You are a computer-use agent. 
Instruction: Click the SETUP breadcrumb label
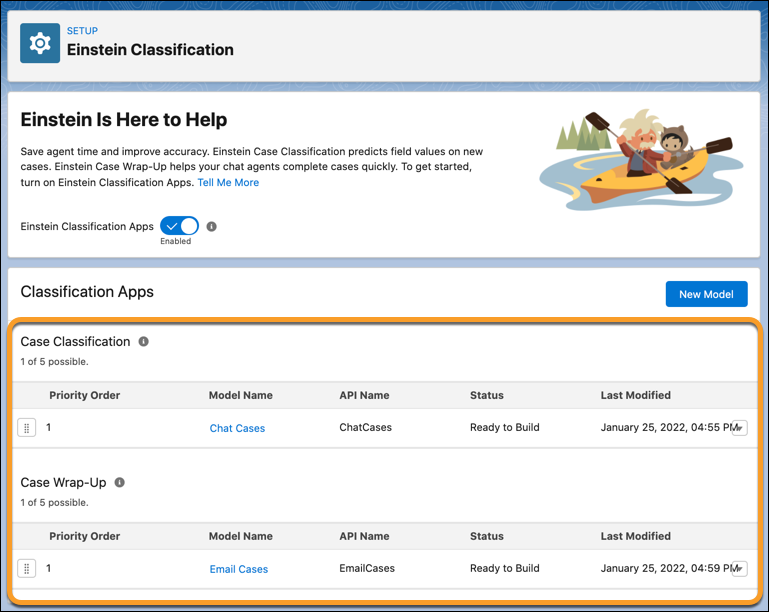82,31
